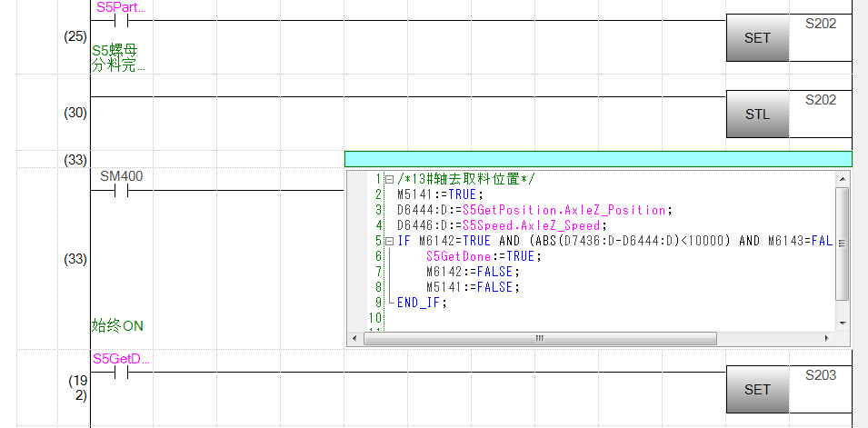Collapse the comment fold on line 1

(389, 179)
